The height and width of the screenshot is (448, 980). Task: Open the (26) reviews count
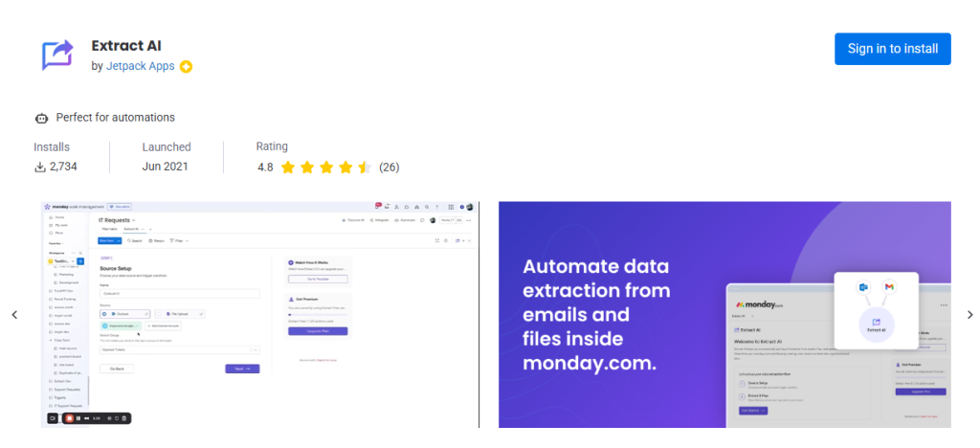coord(389,168)
